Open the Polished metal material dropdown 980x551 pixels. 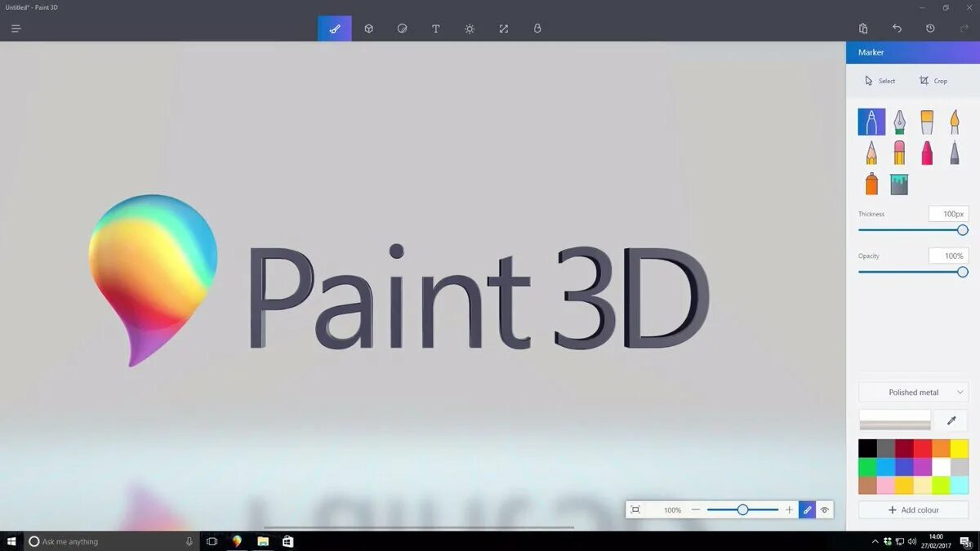(x=913, y=392)
